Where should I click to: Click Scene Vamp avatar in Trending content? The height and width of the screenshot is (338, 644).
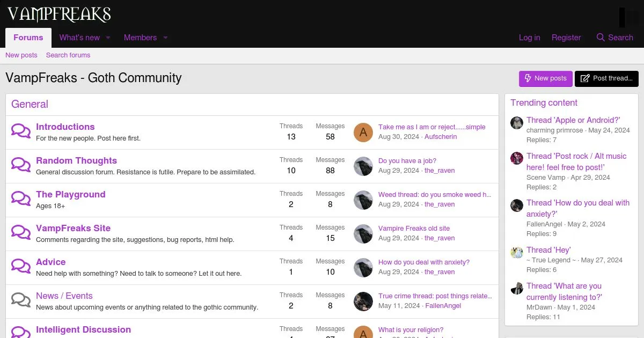(x=517, y=158)
